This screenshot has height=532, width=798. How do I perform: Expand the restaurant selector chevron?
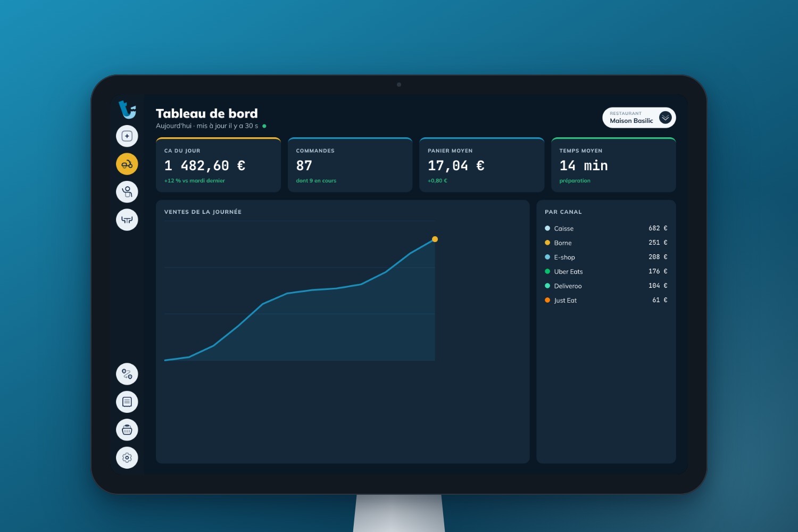(666, 118)
